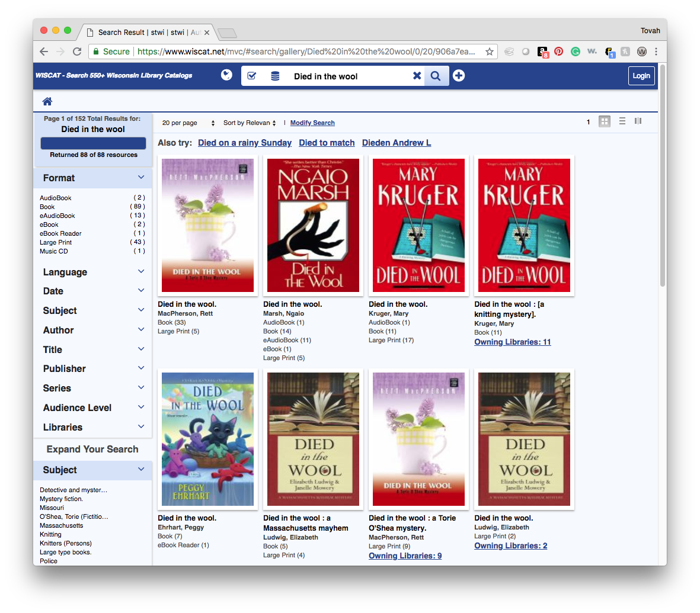Screen dimensions: 700x613
Task: Click the checkbox icon in the search bar
Action: coord(252,76)
